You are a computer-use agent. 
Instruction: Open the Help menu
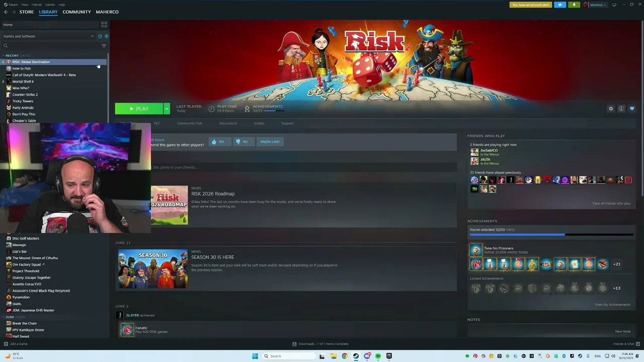point(62,5)
